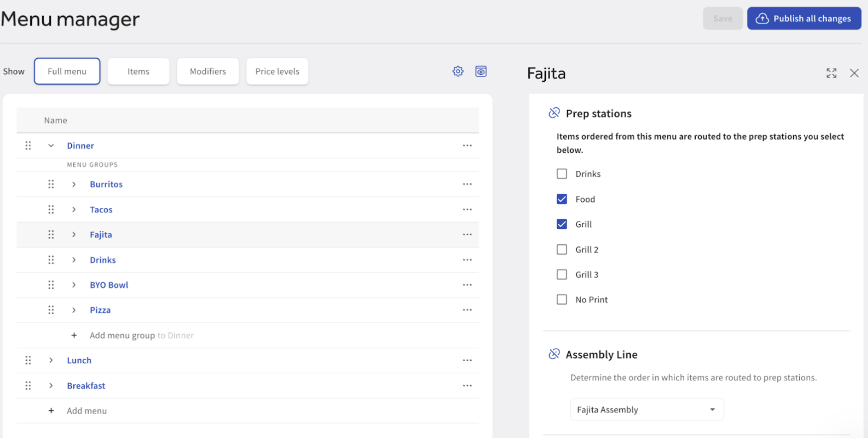
Task: Expand the Pizza menu group
Action: [74, 310]
